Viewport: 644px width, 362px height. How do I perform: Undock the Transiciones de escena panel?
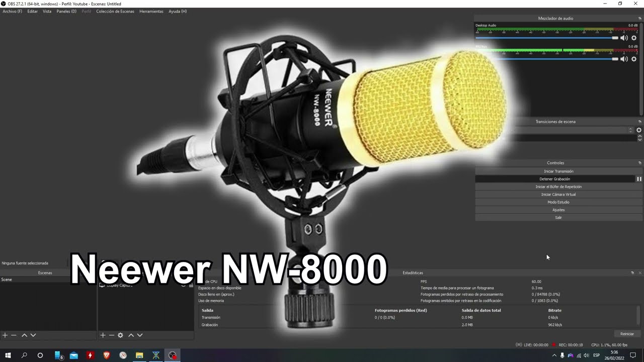click(x=640, y=122)
